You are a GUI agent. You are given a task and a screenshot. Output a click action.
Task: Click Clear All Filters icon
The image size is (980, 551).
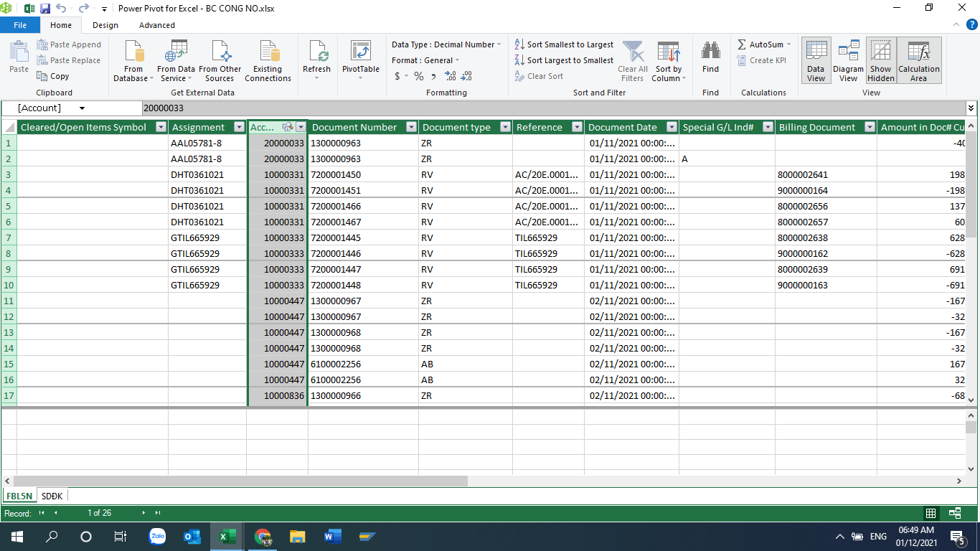(633, 53)
